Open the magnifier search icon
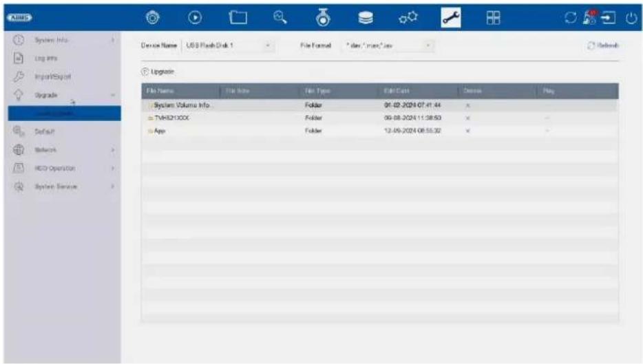This screenshot has height=364, width=643. [280, 17]
